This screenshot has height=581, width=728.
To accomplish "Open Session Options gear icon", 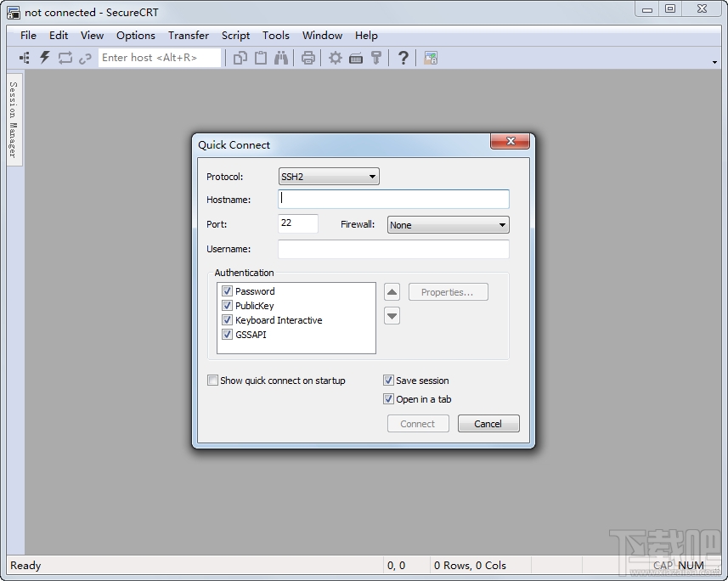I will pos(336,58).
